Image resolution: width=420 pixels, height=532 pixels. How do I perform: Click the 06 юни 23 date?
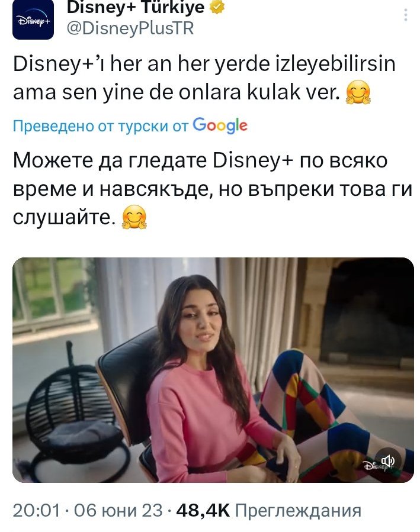(118, 511)
